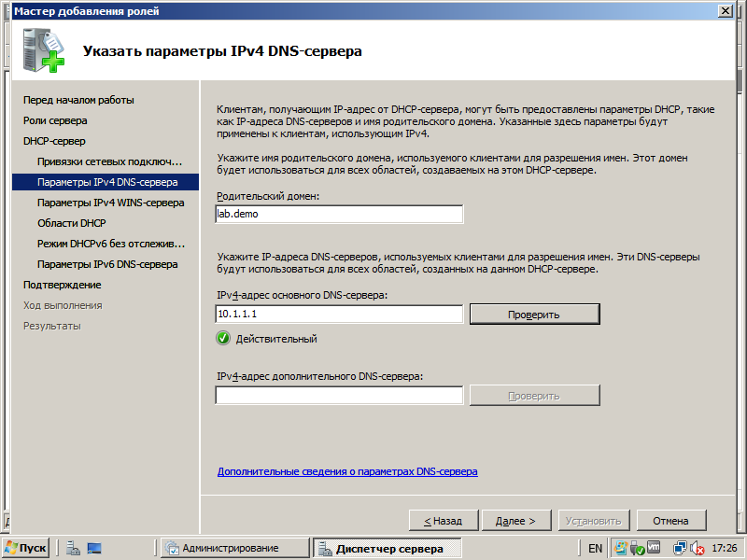The image size is (747, 560).
Task: Open the network connection tray icon
Action: pyautogui.click(x=680, y=548)
